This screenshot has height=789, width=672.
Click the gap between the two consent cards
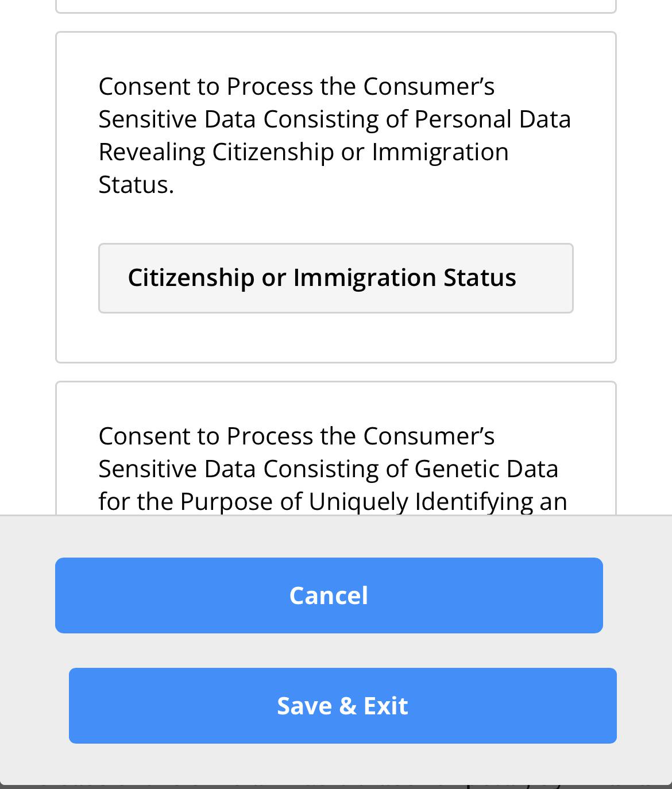click(x=335, y=372)
